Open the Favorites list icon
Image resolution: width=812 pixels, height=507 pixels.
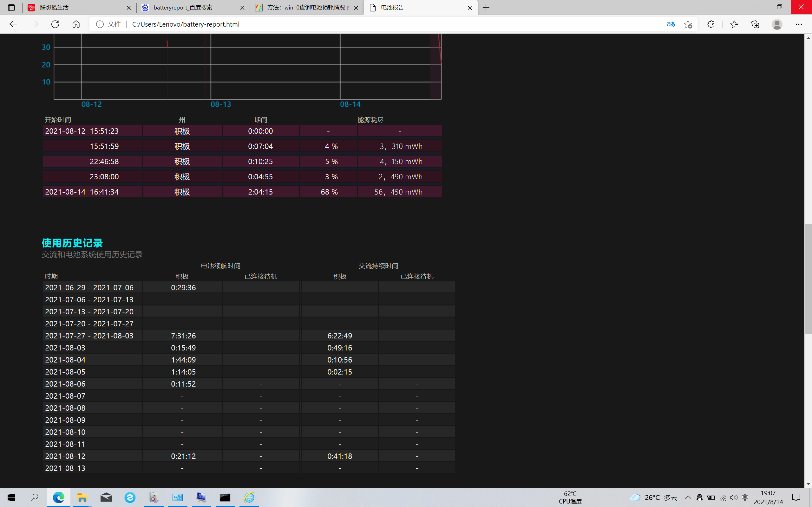(x=734, y=24)
